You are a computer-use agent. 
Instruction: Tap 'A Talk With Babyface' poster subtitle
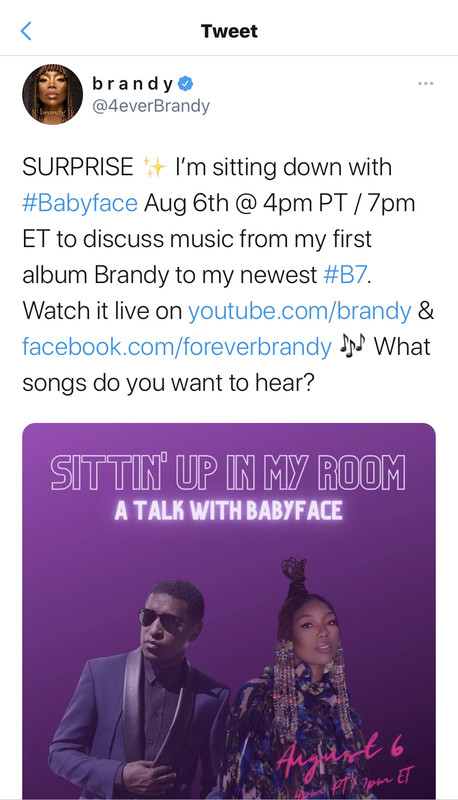click(228, 511)
